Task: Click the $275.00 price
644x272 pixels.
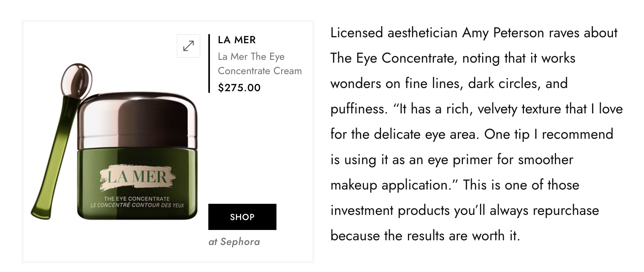Action: 239,88
